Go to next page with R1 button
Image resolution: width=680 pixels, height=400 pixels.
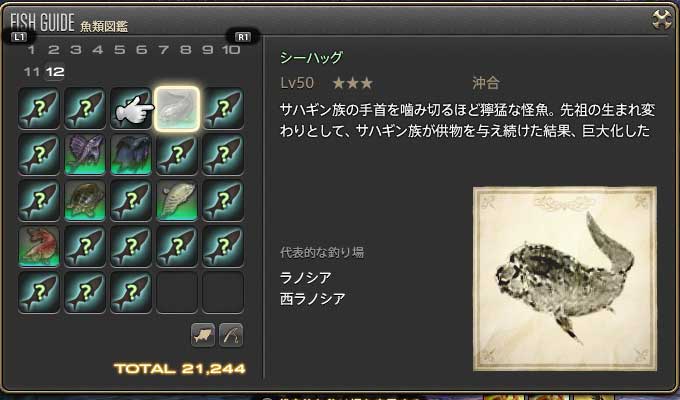243,37
